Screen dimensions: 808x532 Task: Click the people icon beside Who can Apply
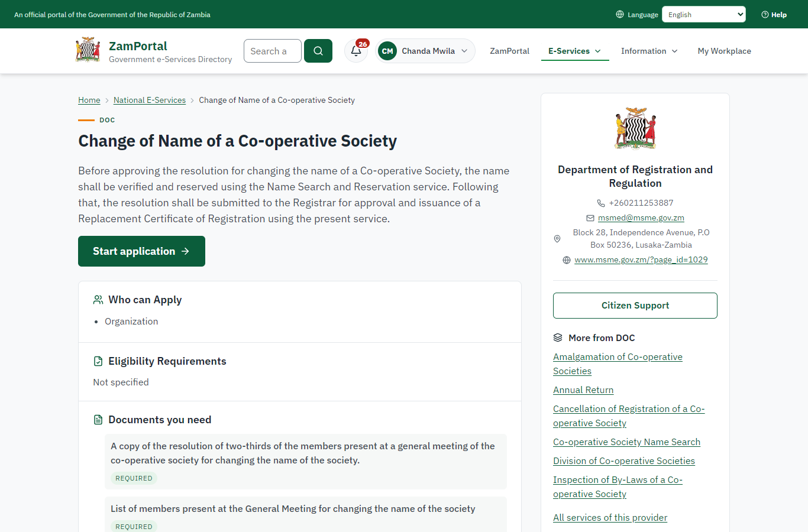coord(98,300)
